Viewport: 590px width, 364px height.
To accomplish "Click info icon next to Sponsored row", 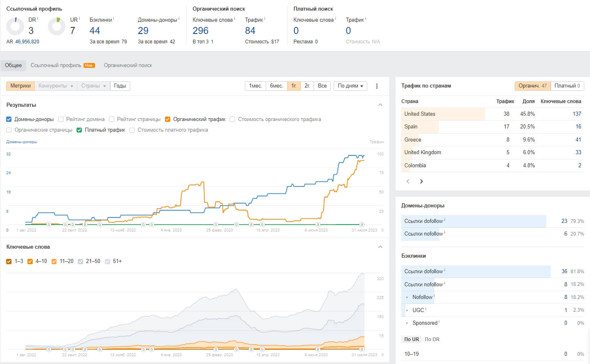I will click(439, 322).
